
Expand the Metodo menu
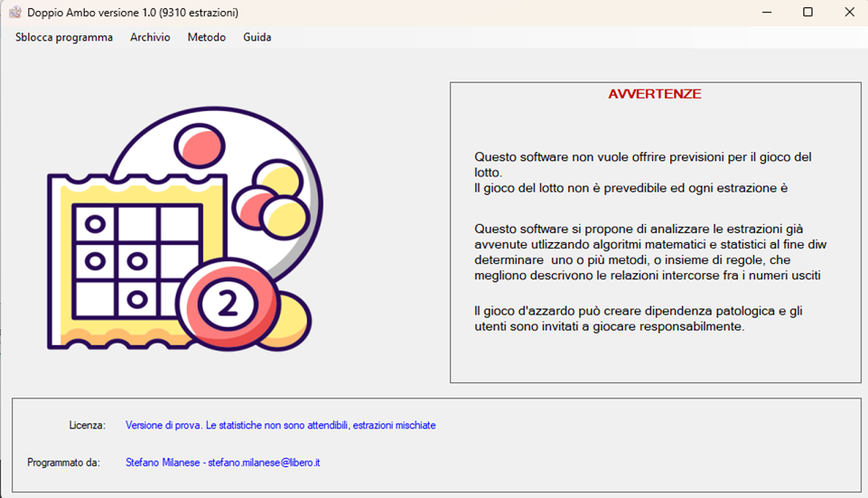(207, 37)
